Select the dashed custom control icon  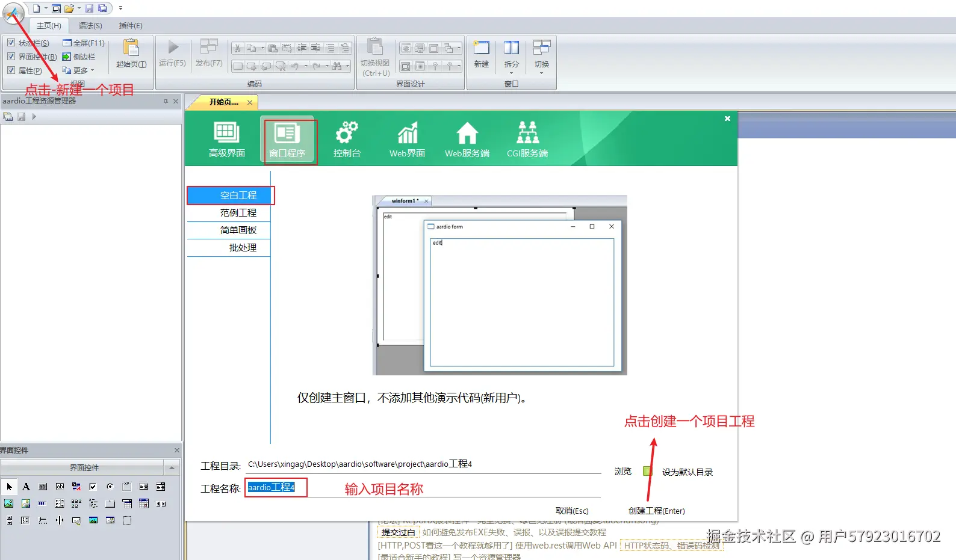coord(127,520)
